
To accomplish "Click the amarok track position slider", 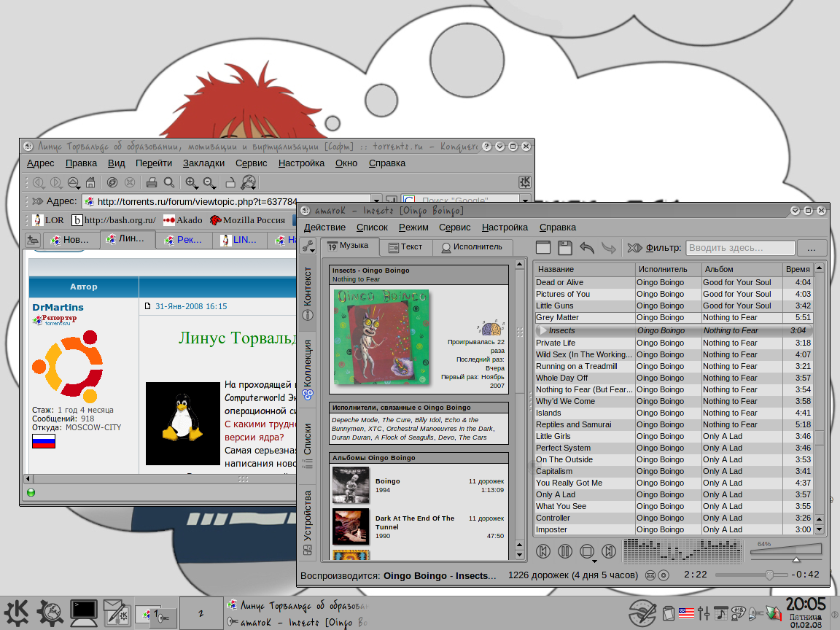I will tap(752, 575).
